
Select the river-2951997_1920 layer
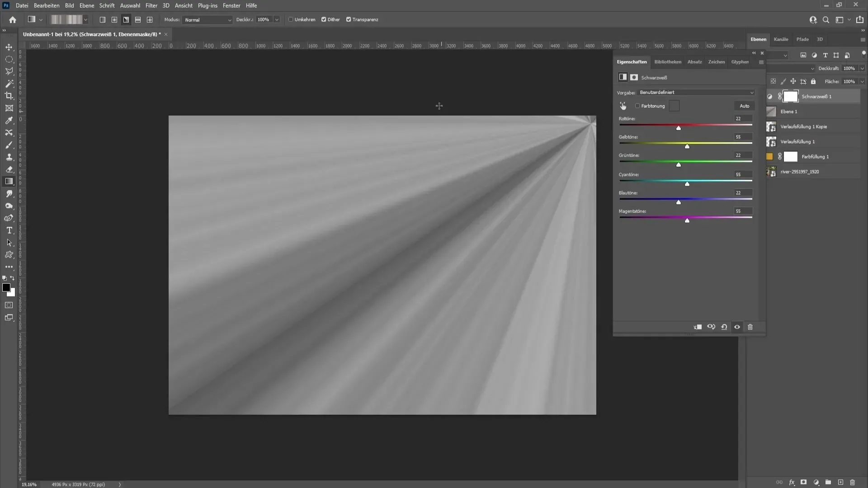click(x=799, y=172)
